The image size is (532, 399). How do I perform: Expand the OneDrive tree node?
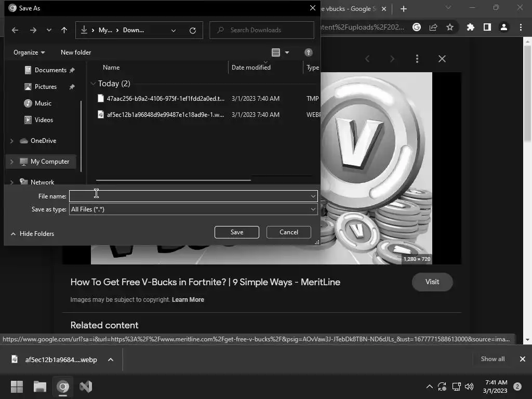pyautogui.click(x=11, y=141)
